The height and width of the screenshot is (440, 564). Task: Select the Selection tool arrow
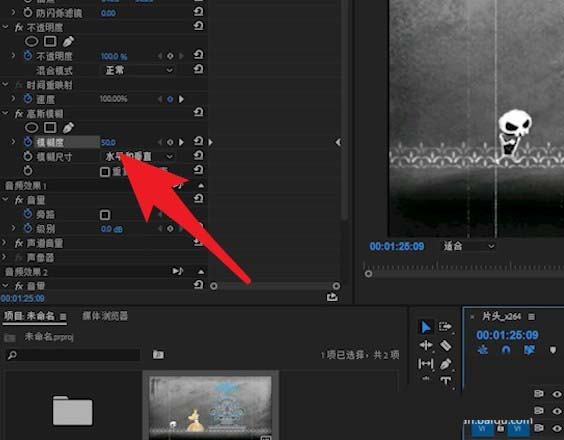[x=426, y=327]
